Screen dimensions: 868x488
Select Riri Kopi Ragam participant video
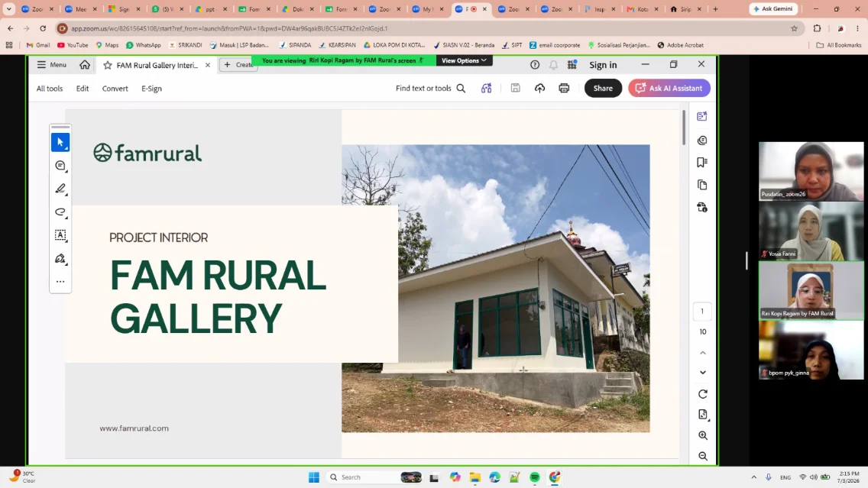pyautogui.click(x=811, y=290)
